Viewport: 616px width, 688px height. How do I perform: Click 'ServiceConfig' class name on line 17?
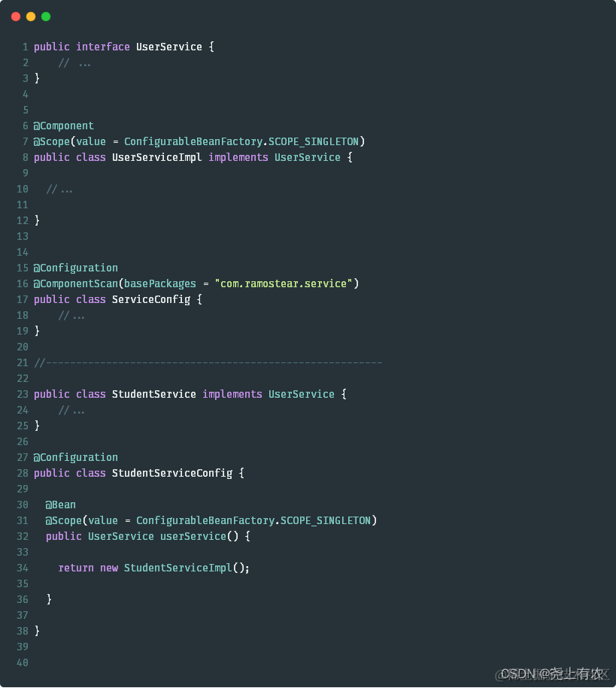pyautogui.click(x=151, y=300)
